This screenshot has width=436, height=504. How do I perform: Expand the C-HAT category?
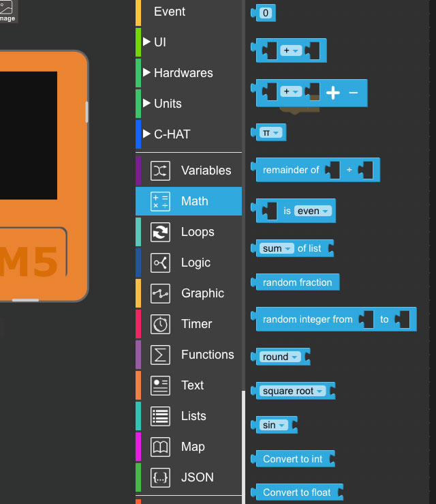[x=147, y=134]
